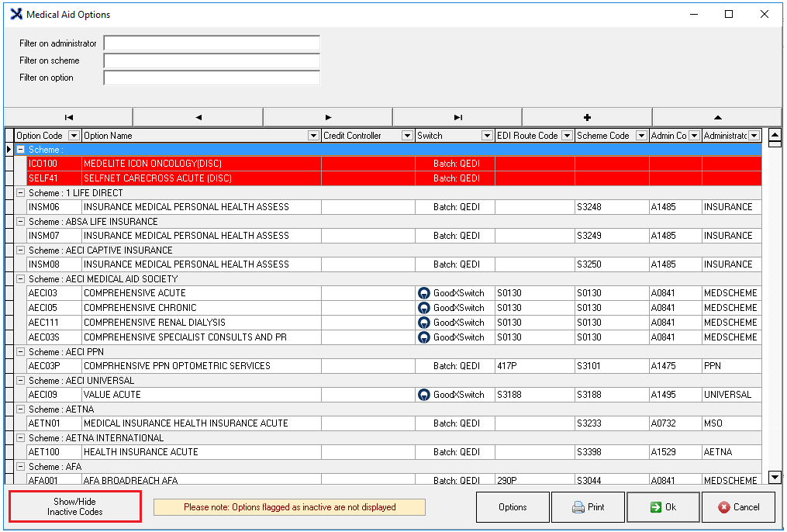The height and width of the screenshot is (532, 787).
Task: Open the Scheme Code column filter dropdown
Action: [641, 136]
